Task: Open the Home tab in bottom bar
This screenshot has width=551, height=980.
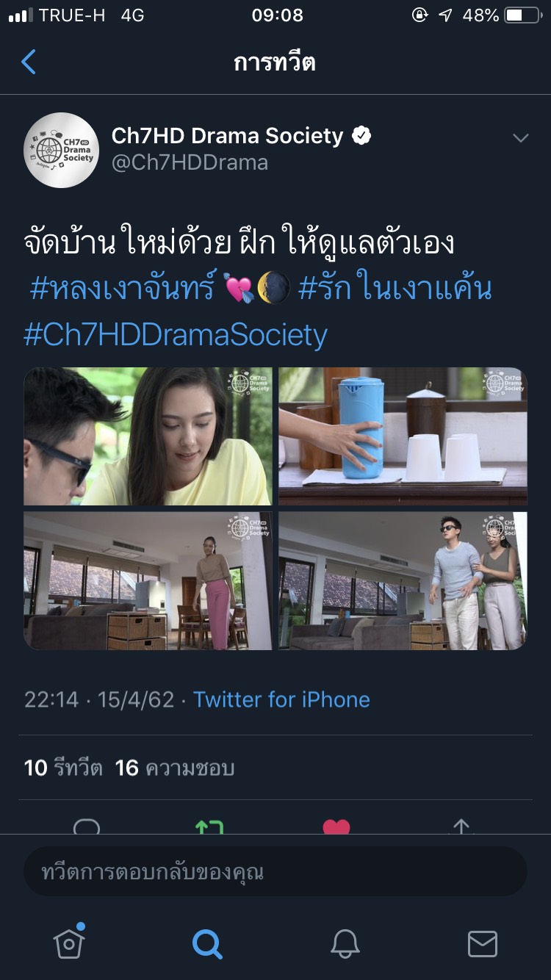Action: (70, 941)
